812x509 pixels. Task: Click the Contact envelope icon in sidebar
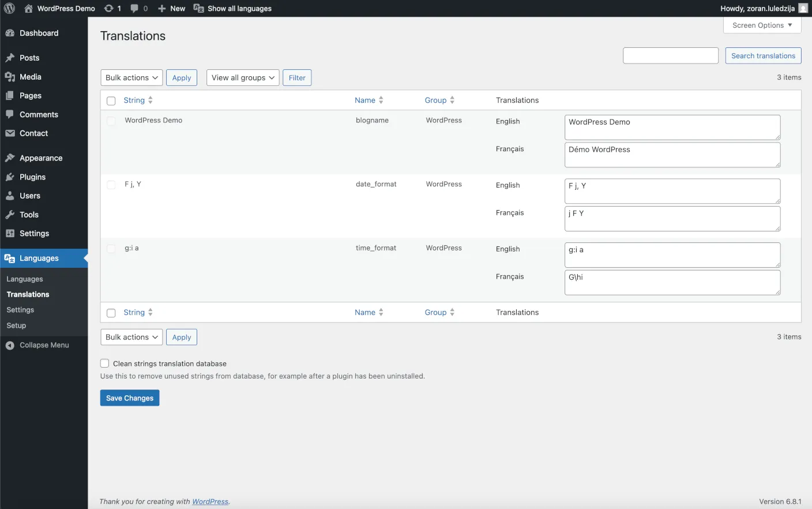(10, 133)
